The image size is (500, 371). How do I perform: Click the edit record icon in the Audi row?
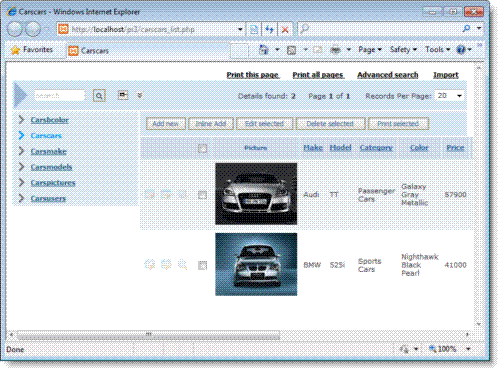coord(150,194)
